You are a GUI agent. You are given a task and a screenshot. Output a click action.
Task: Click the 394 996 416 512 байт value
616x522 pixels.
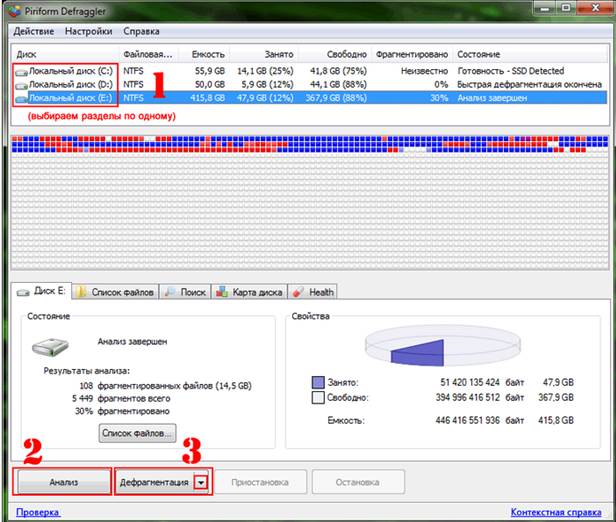(480, 397)
